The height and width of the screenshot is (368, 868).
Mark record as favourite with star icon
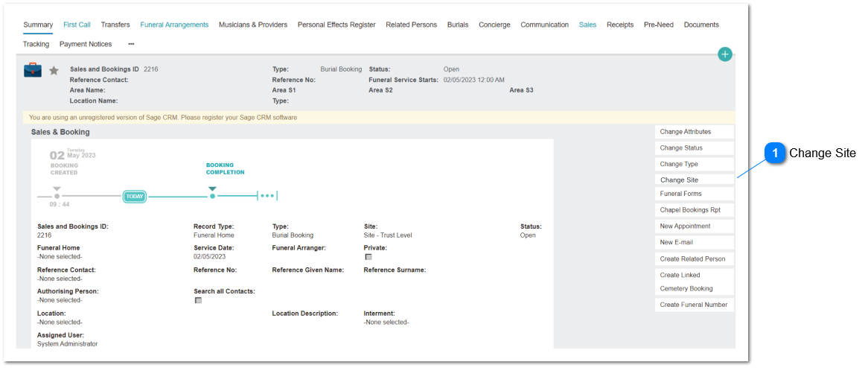click(54, 70)
